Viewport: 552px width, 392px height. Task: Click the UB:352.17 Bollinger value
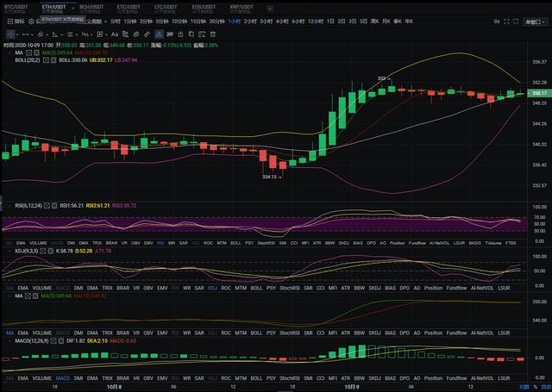click(101, 60)
